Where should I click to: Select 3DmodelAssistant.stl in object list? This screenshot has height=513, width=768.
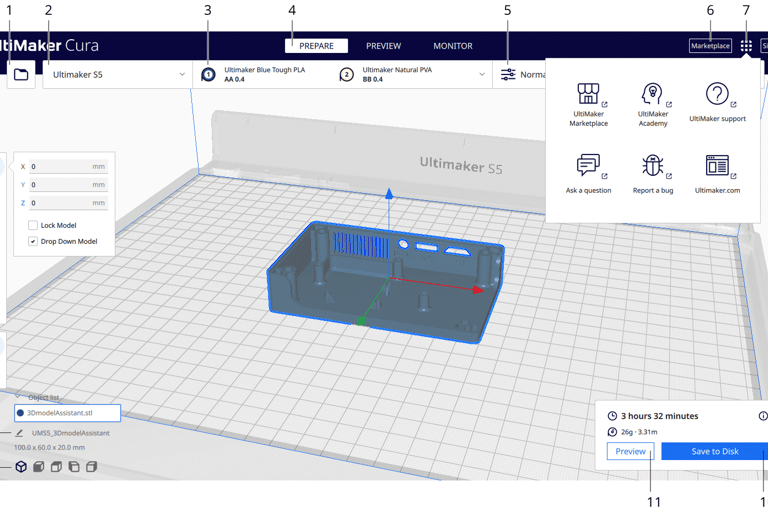[x=68, y=413]
